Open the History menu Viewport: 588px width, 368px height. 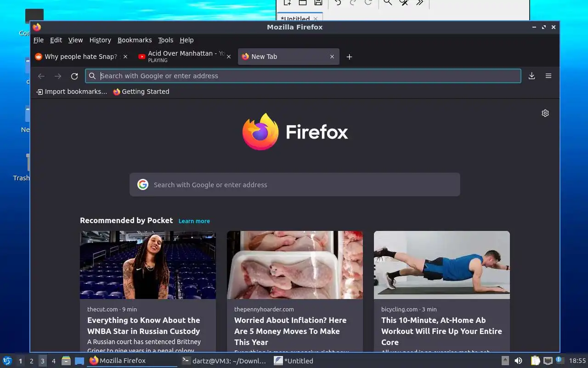(100, 40)
